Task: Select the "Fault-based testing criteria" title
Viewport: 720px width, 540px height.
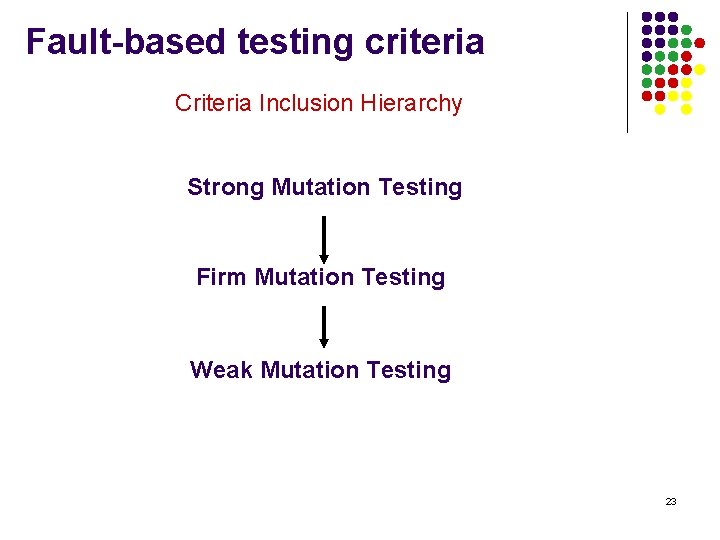Action: 255,42
